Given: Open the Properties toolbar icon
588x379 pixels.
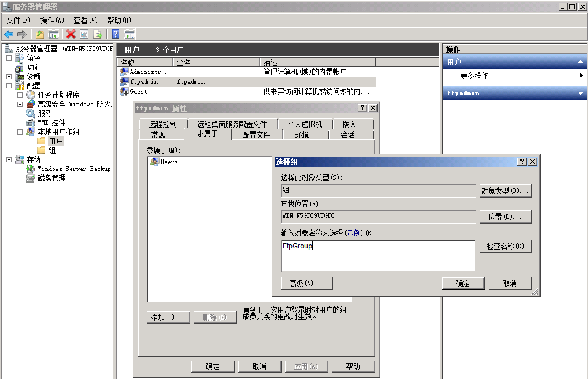Looking at the screenshot, I should (84, 35).
